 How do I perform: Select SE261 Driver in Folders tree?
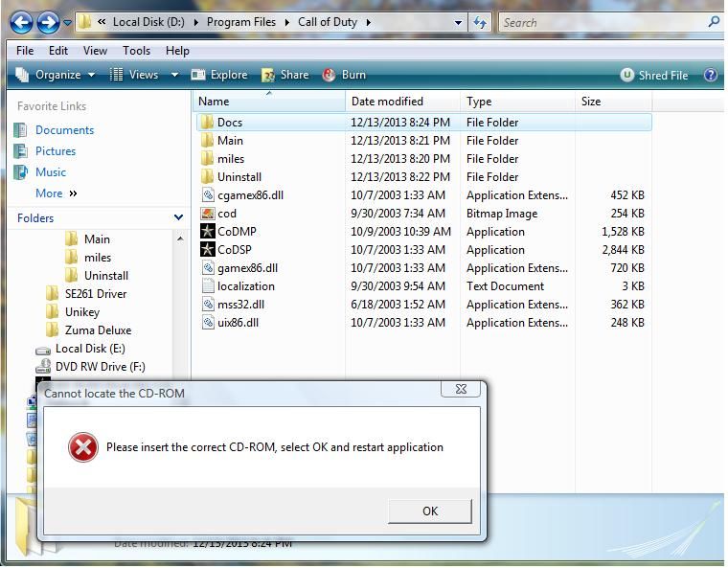click(96, 293)
